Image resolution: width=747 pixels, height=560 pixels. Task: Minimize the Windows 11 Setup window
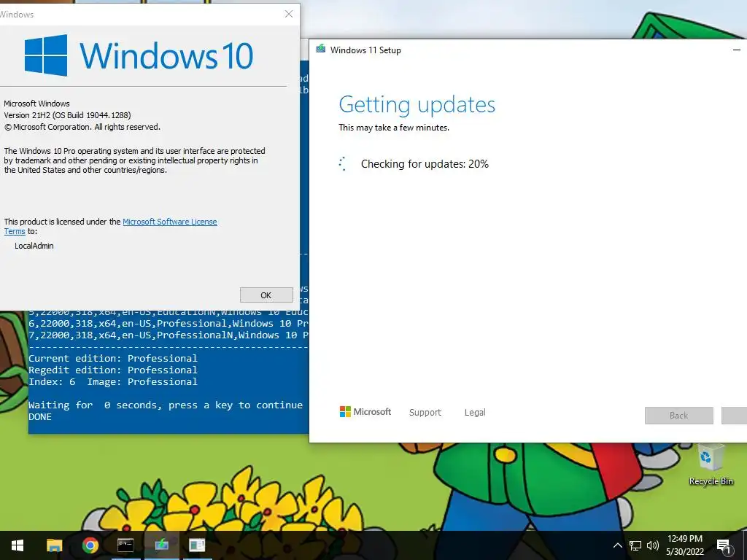coord(737,50)
